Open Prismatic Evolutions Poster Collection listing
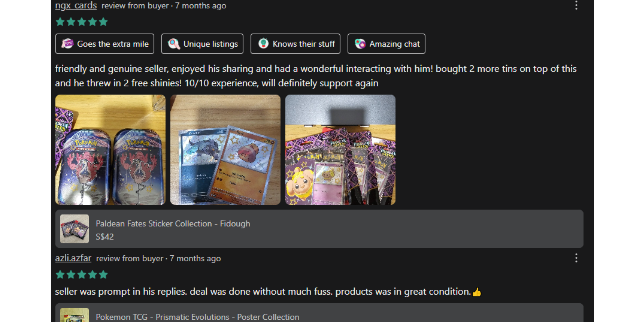This screenshot has width=644, height=322. 319,313
